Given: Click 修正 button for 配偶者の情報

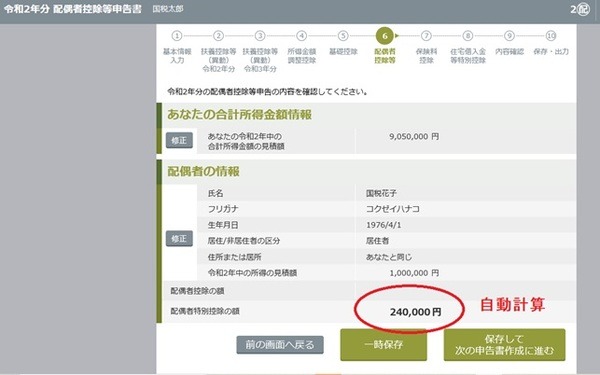Looking at the screenshot, I should point(179,239).
